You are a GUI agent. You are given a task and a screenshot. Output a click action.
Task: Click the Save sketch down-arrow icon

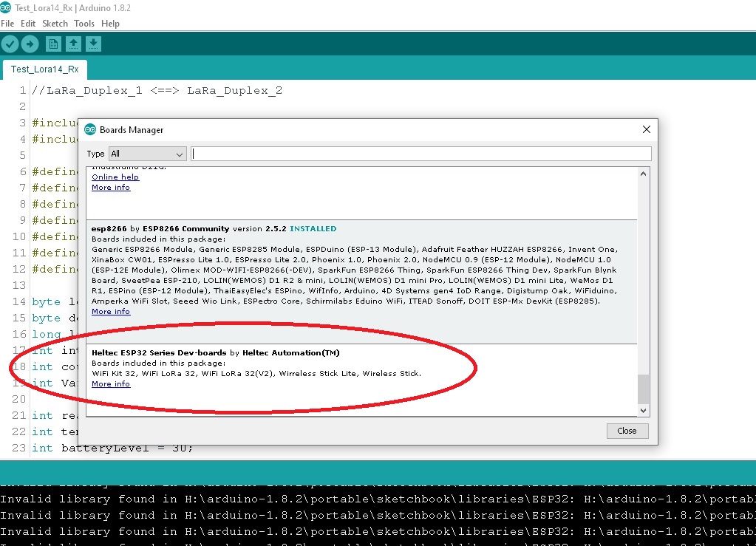pos(94,44)
